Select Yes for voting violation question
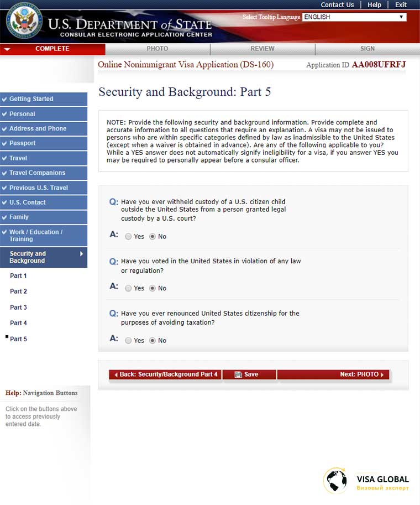Screen dimensions: 420x505 128,288
